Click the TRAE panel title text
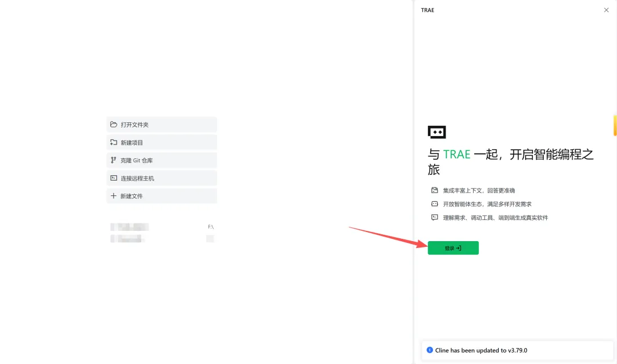The width and height of the screenshot is (617, 364). pos(427,10)
